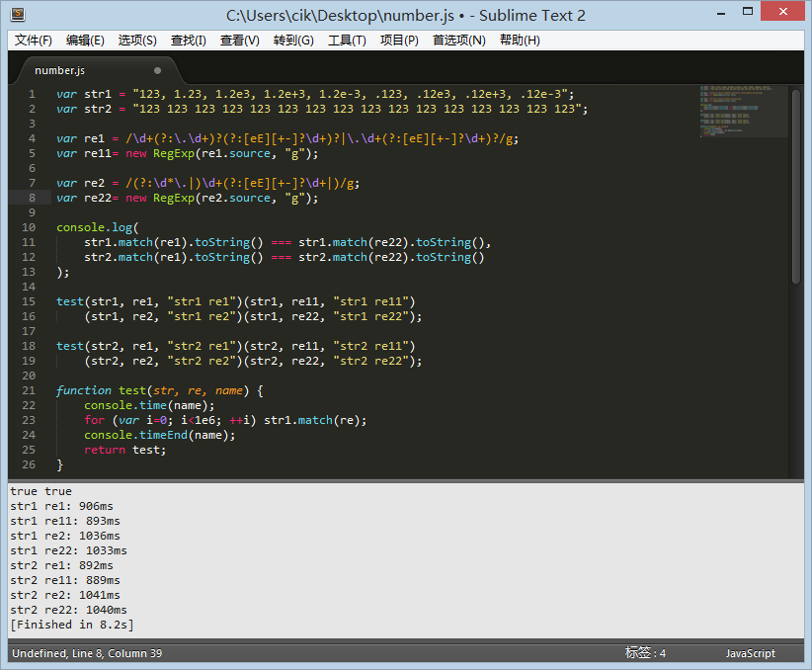
Task: Open the 选项(S) menu
Action: tap(137, 41)
